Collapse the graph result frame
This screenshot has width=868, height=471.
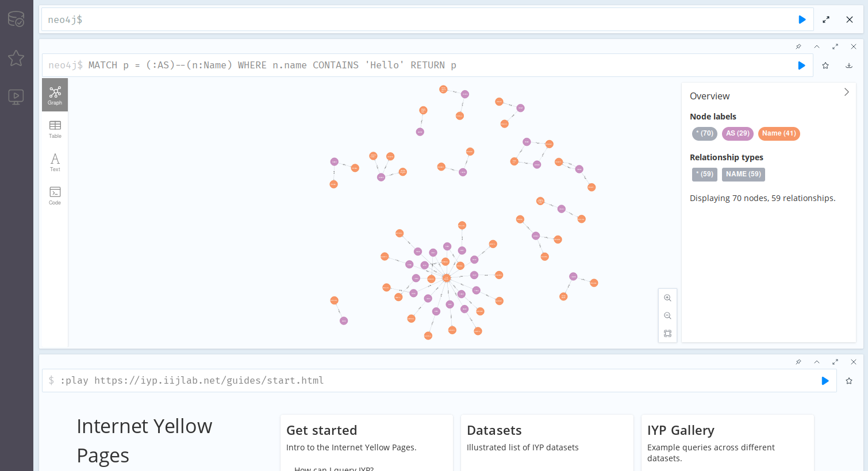coord(817,47)
